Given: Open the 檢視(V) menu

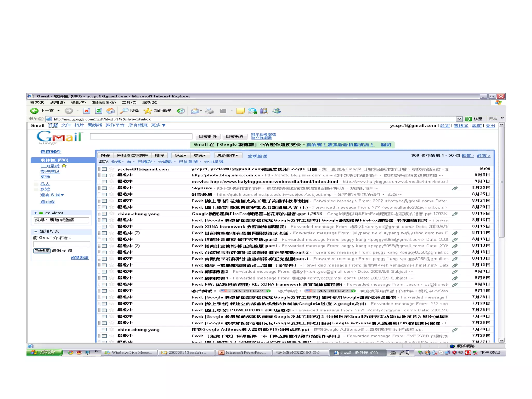Looking at the screenshot, I should [x=78, y=103].
